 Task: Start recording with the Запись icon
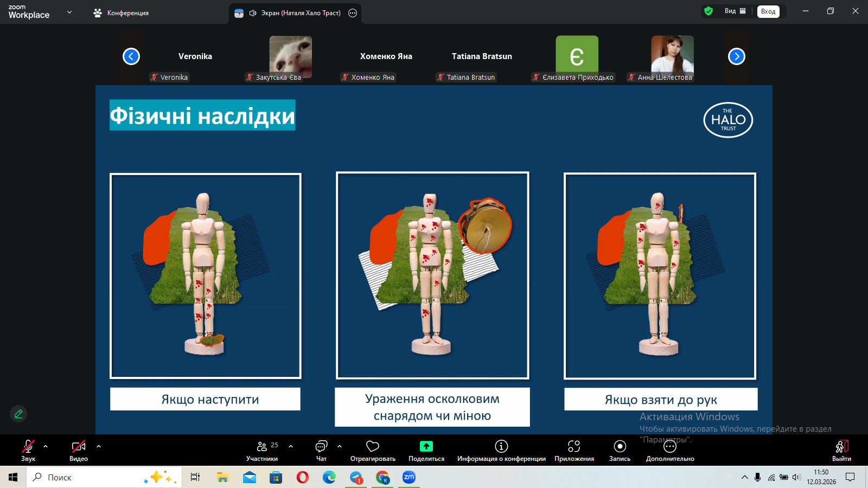(620, 446)
